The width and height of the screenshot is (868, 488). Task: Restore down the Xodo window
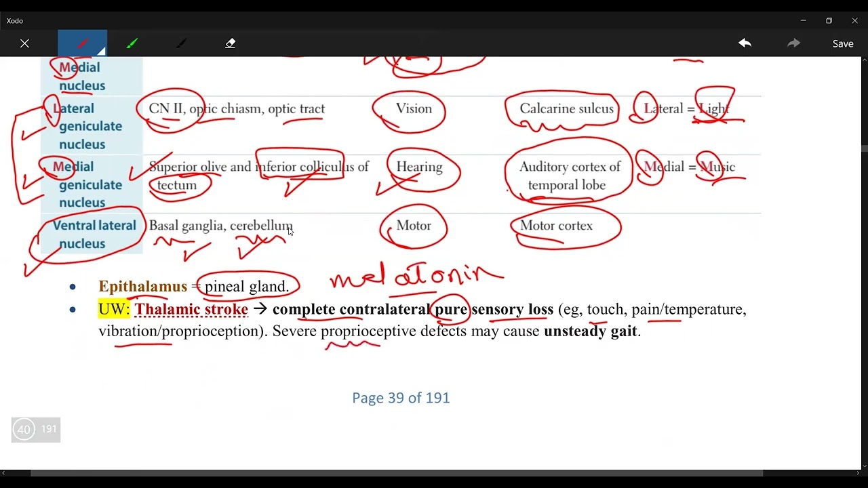click(x=829, y=21)
